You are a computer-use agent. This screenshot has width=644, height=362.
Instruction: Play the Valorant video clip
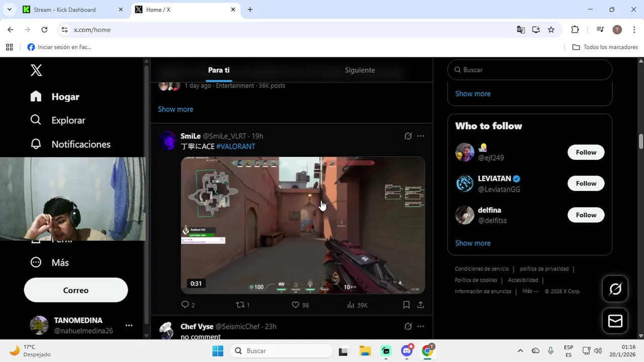[303, 225]
